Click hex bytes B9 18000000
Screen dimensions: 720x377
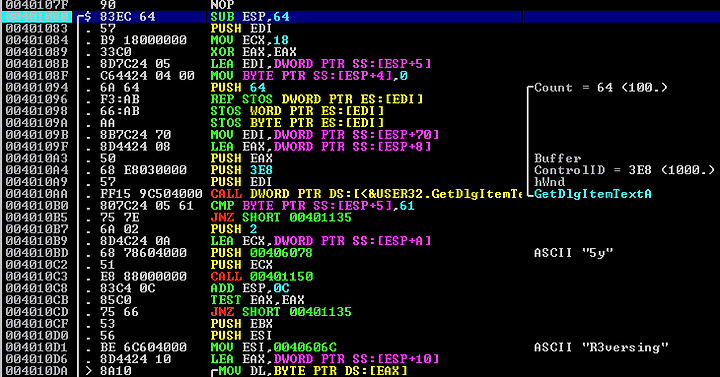[143, 40]
